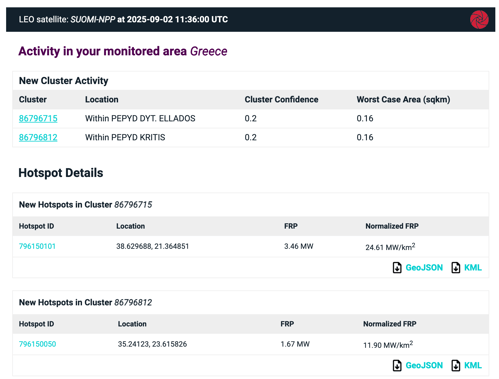Click the Cluster Confidence column header
Screen dimensions: 499x379
tap(281, 99)
